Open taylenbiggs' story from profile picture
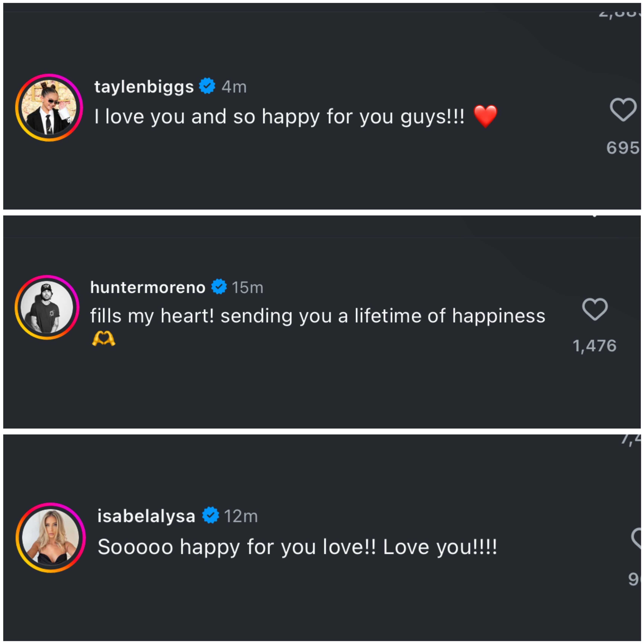Image resolution: width=644 pixels, height=644 pixels. [49, 107]
